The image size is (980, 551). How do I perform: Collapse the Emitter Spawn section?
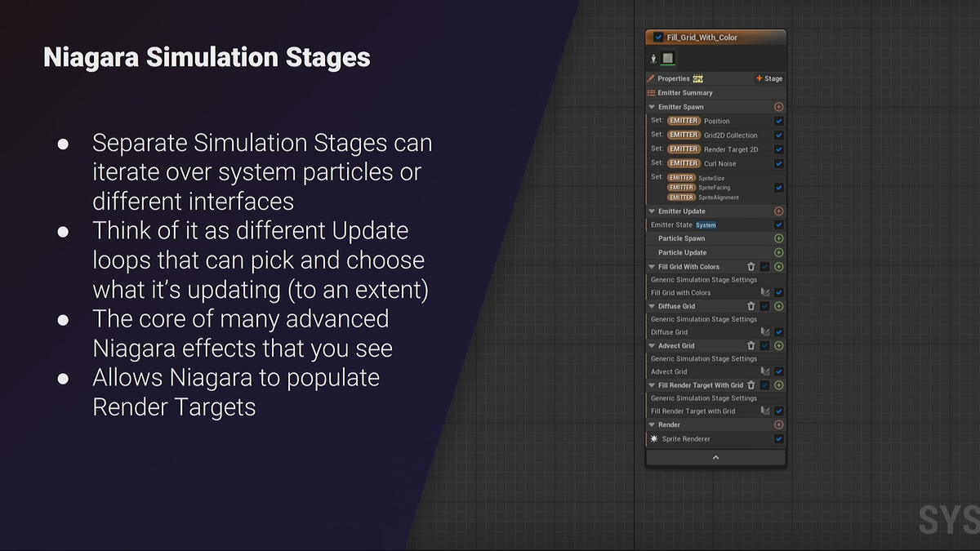[x=652, y=107]
